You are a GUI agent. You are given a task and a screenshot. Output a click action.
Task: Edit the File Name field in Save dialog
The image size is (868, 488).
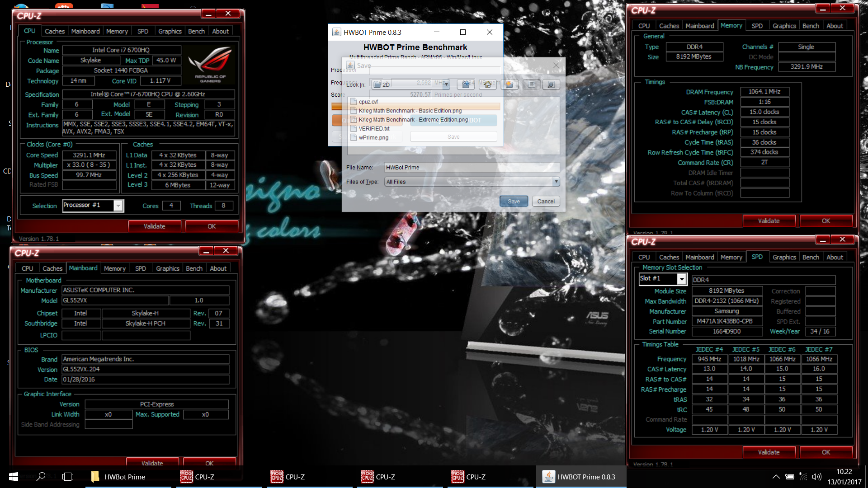tap(472, 167)
